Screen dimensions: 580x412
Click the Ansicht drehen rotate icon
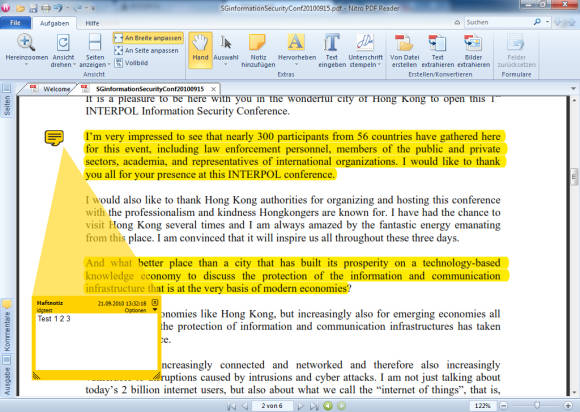click(x=63, y=43)
